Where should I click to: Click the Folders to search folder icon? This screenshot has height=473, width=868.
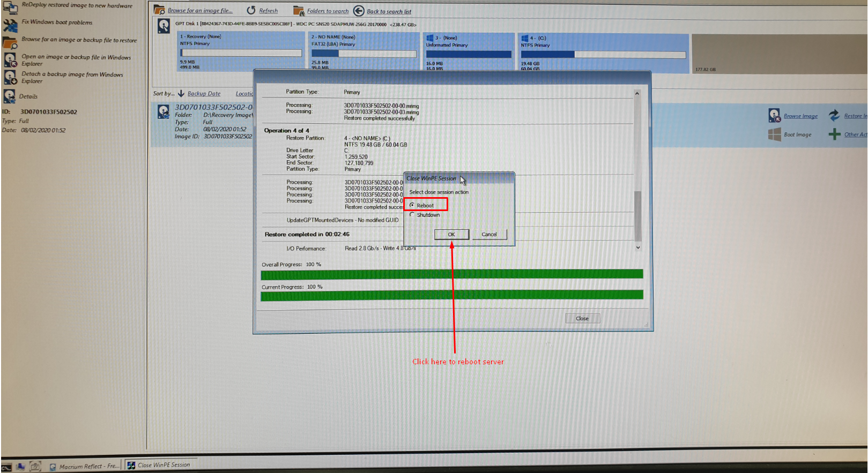click(299, 11)
